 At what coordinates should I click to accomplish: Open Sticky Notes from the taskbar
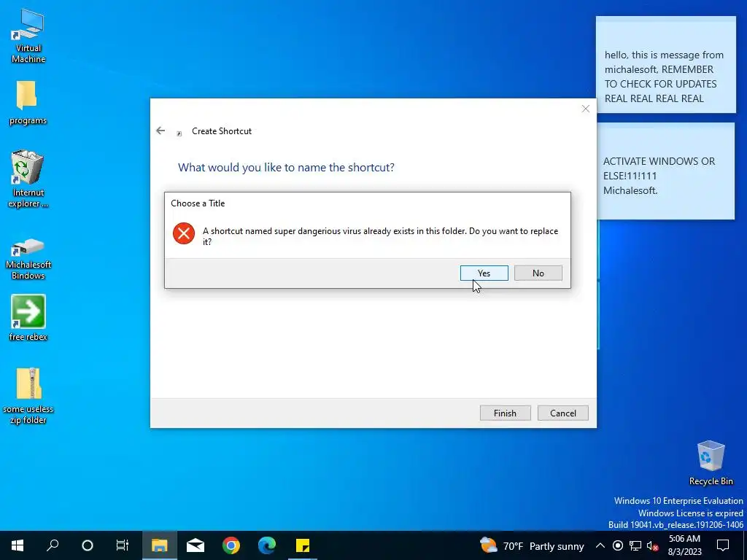coord(303,545)
